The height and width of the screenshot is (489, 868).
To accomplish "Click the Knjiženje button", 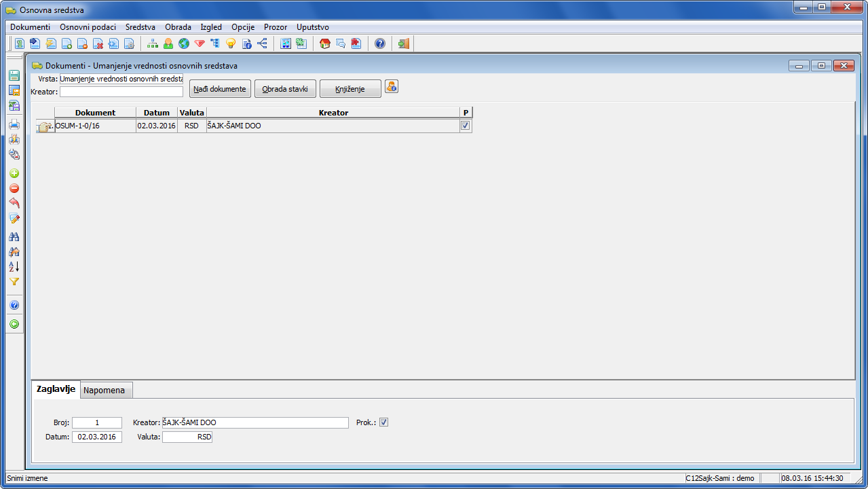I will (x=350, y=89).
